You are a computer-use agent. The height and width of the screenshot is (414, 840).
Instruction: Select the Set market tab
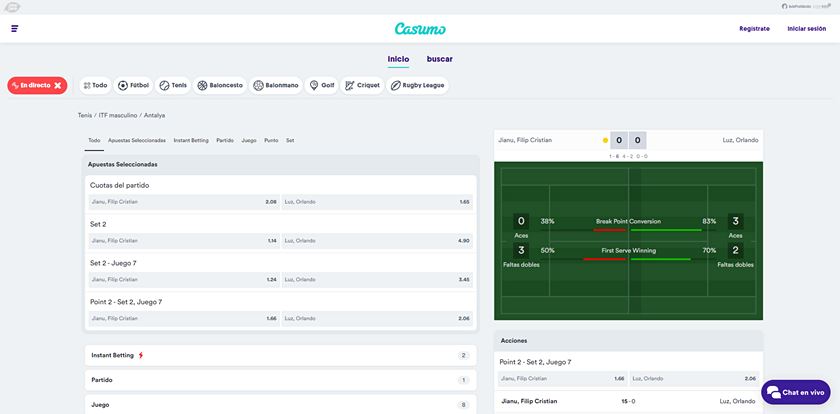point(290,140)
